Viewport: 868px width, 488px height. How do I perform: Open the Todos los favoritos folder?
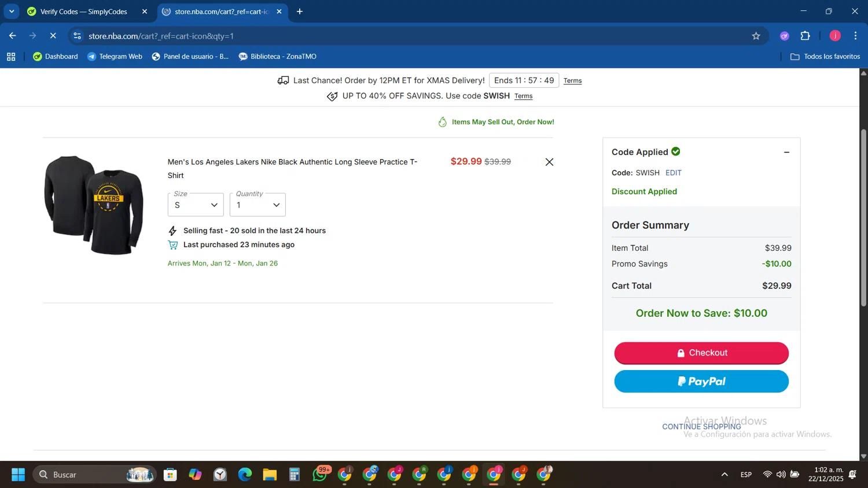(825, 57)
